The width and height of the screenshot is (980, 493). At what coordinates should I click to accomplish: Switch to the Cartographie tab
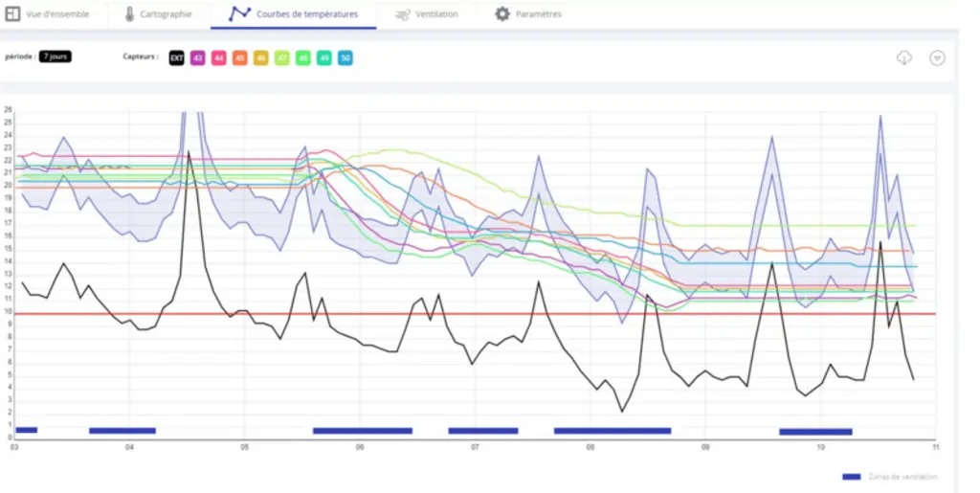158,13
